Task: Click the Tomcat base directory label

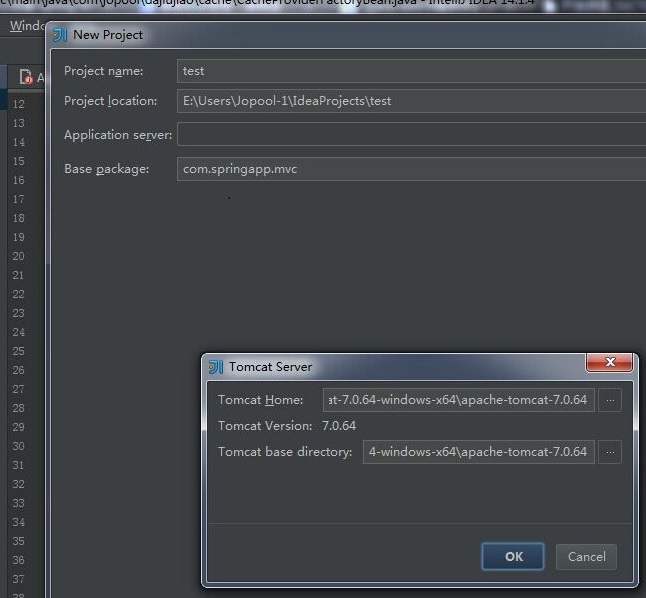Action: coord(285,452)
